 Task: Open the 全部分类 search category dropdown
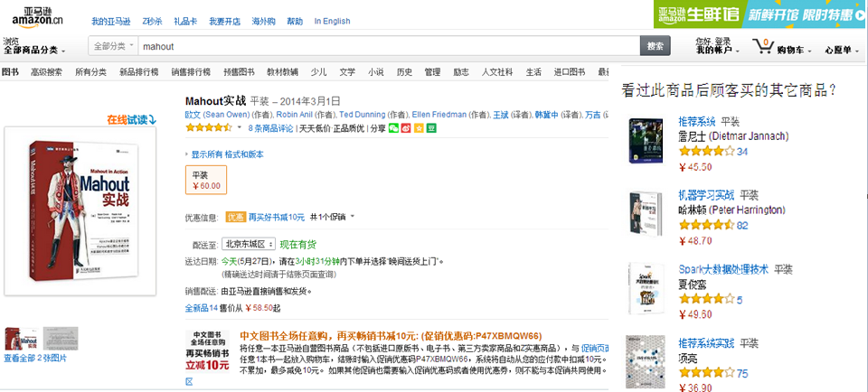[x=114, y=46]
